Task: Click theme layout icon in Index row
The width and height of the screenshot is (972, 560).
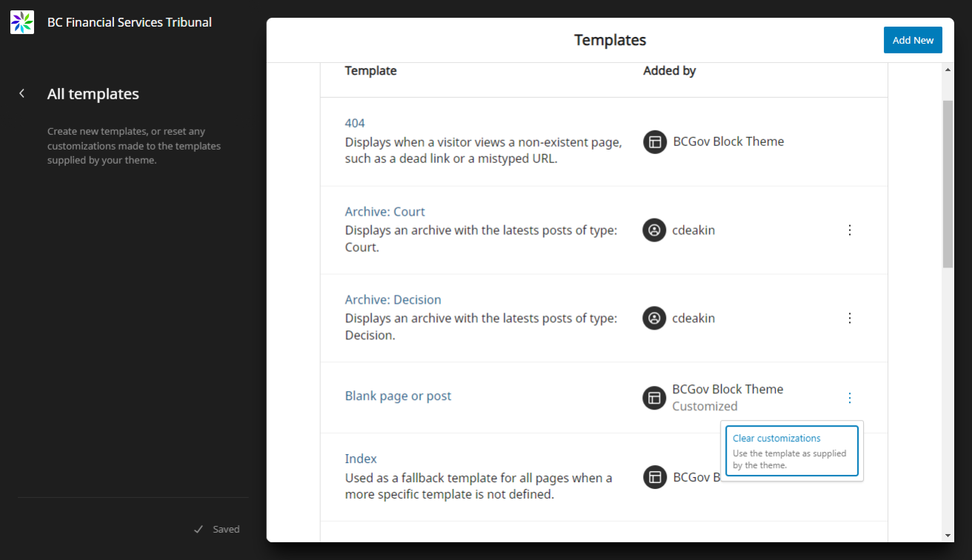Action: (x=654, y=477)
